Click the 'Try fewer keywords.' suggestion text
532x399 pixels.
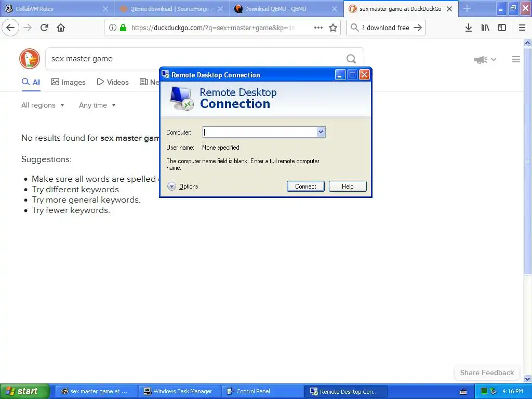71,210
